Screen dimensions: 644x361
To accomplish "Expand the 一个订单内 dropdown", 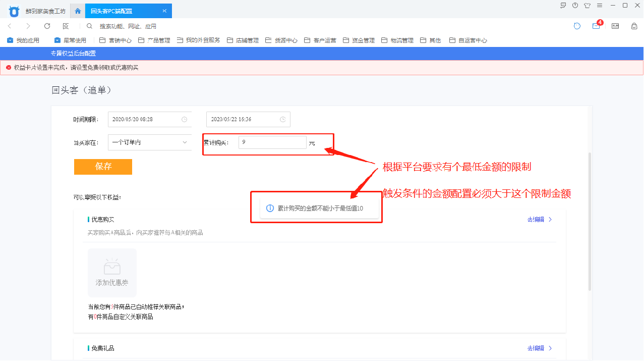I will [150, 142].
